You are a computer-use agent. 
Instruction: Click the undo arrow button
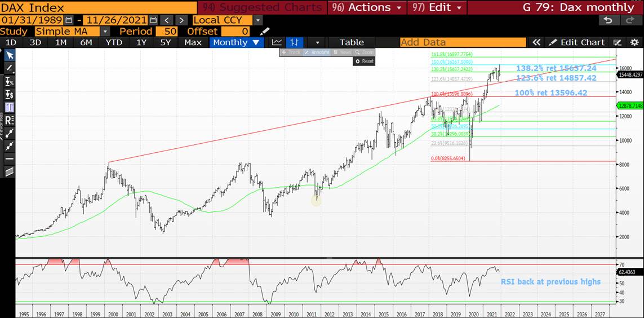point(607,20)
